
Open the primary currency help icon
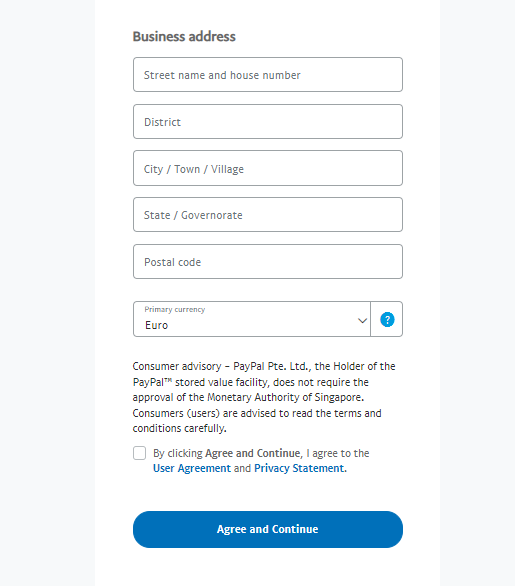point(387,320)
